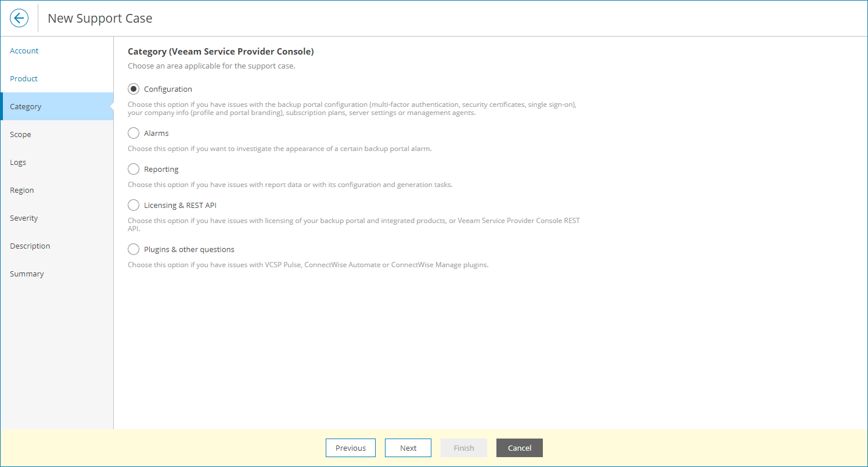The height and width of the screenshot is (467, 868).
Task: Click the Finish button
Action: coord(464,448)
